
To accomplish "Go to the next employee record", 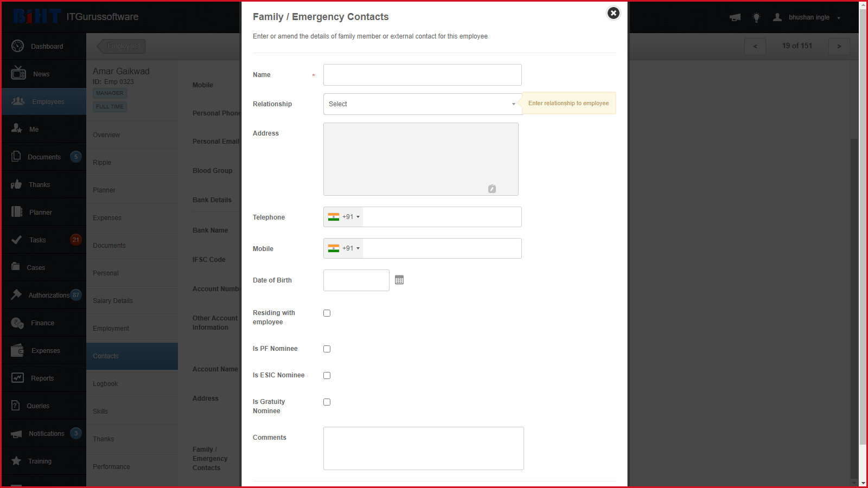I will click(x=839, y=46).
